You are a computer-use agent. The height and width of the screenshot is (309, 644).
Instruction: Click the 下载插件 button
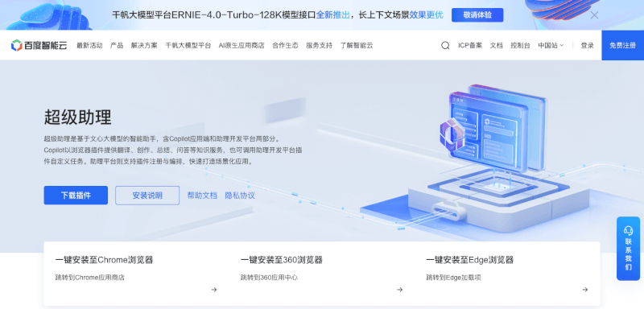pyautogui.click(x=76, y=196)
